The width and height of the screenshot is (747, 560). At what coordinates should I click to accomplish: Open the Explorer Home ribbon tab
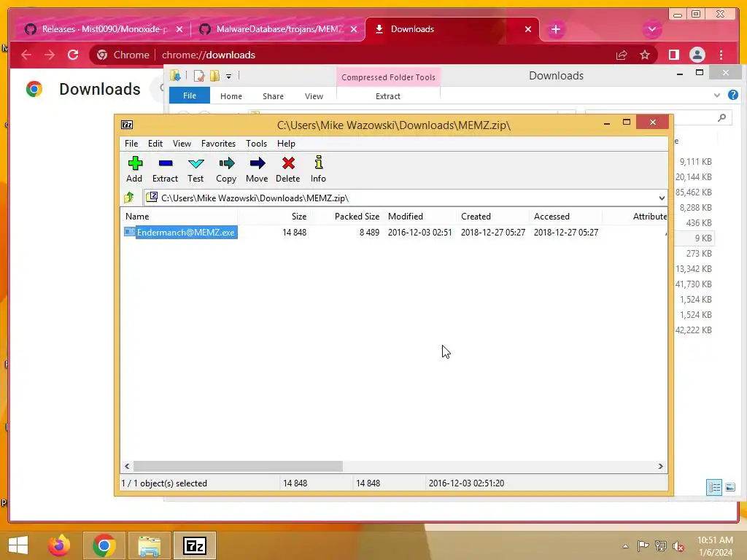click(x=231, y=96)
